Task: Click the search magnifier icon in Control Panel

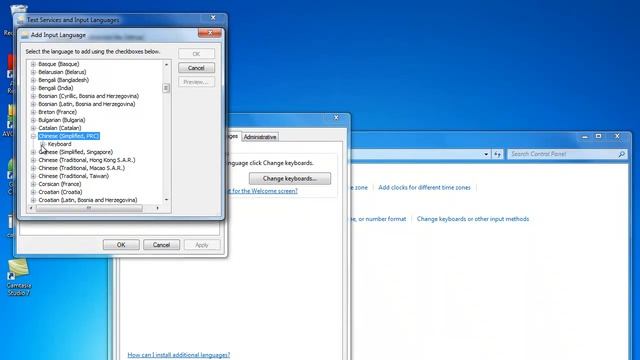Action: [x=621, y=154]
